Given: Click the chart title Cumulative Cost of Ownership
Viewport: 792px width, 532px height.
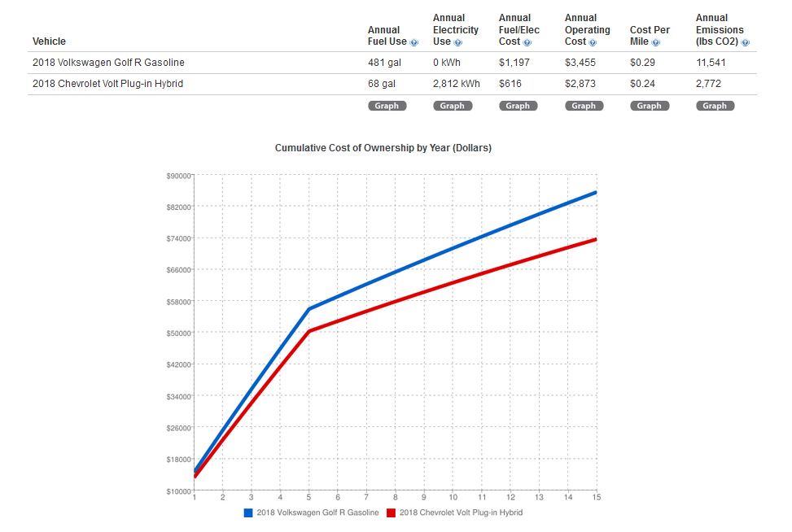Looking at the screenshot, I should point(383,148).
